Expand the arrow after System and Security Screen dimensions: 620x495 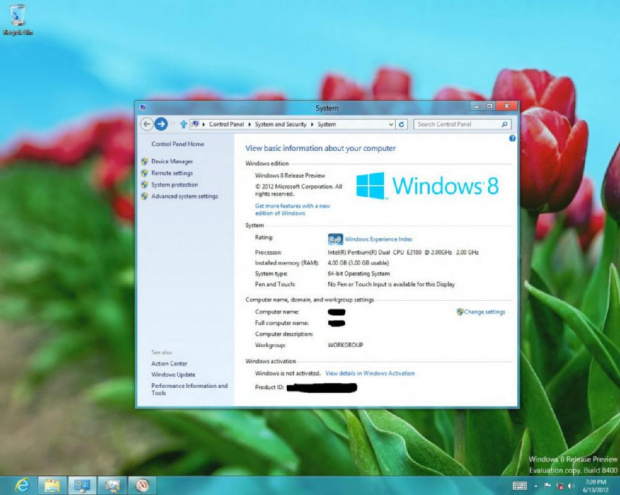click(312, 125)
